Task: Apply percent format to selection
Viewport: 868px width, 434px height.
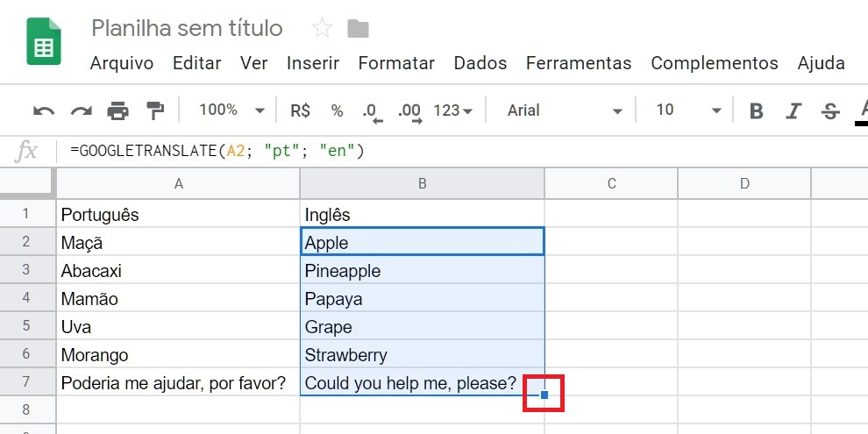Action: 337,110
